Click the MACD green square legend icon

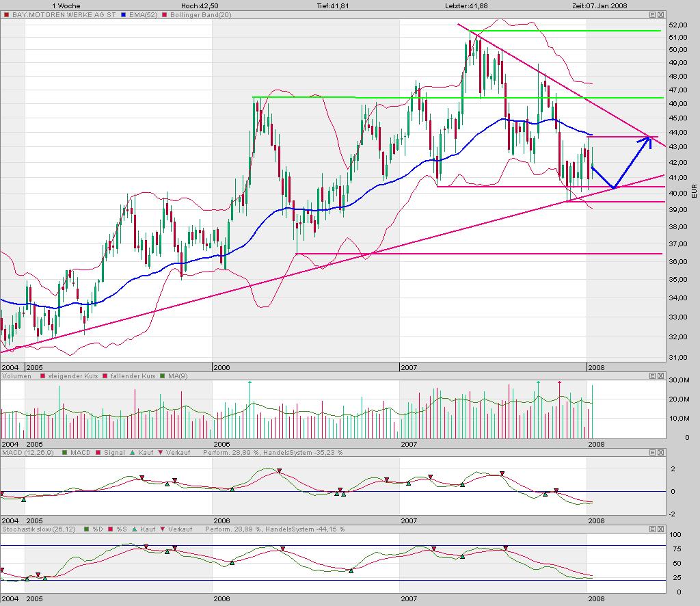click(x=64, y=452)
